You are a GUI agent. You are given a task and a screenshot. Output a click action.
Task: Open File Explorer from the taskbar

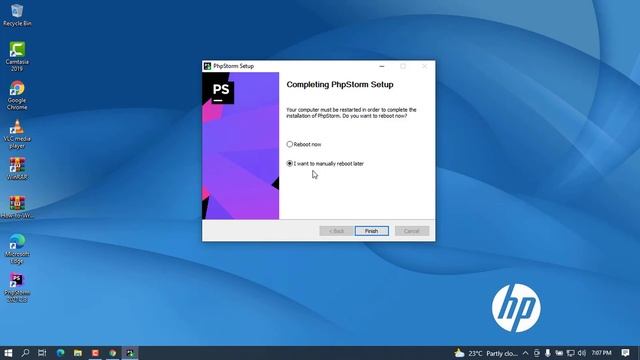78,353
